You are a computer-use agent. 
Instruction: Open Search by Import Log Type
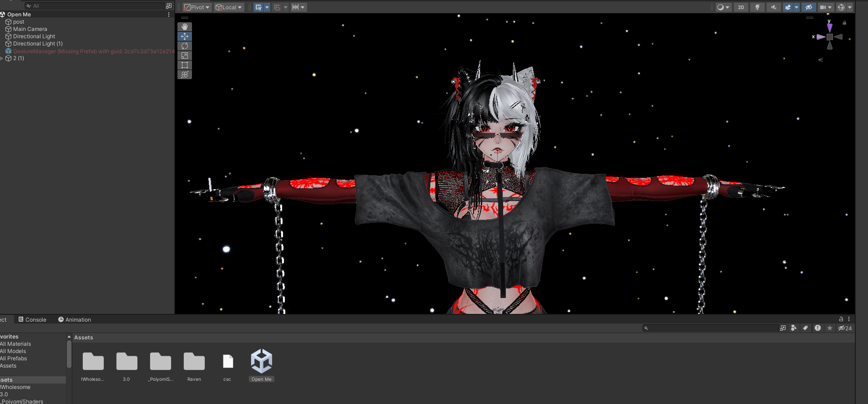point(818,328)
